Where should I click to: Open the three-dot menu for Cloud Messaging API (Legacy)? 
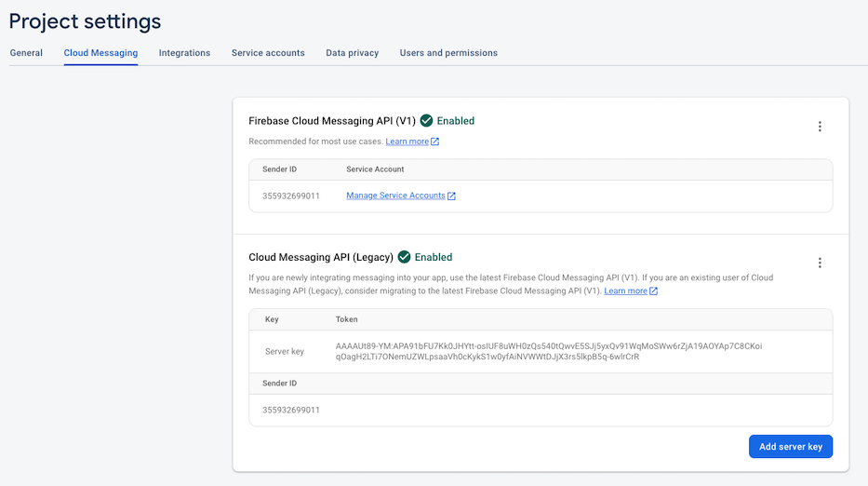pyautogui.click(x=820, y=263)
